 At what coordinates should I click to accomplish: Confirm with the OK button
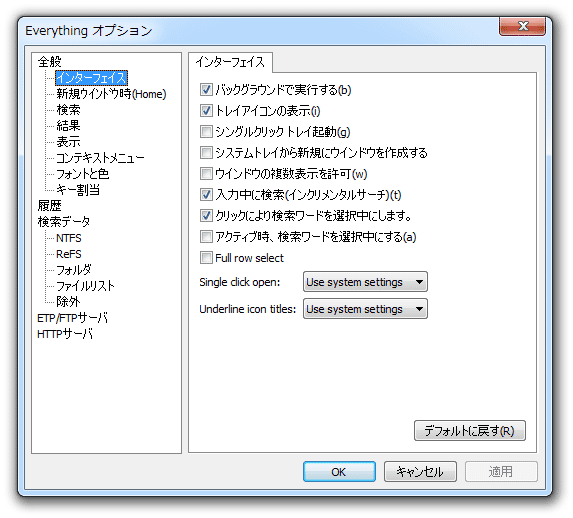[339, 472]
